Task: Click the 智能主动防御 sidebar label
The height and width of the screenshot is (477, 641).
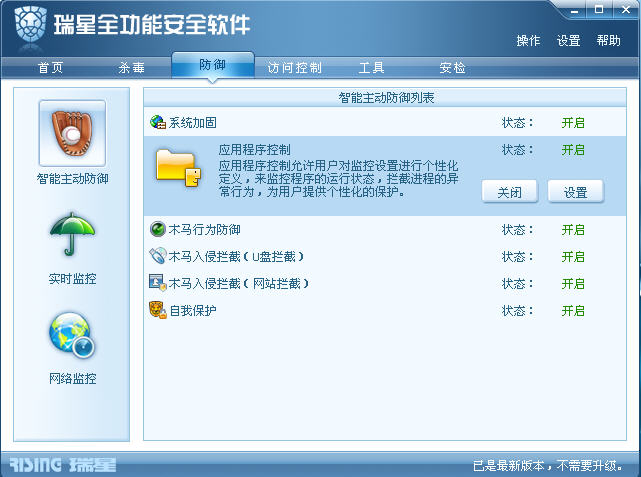Action: [72, 179]
